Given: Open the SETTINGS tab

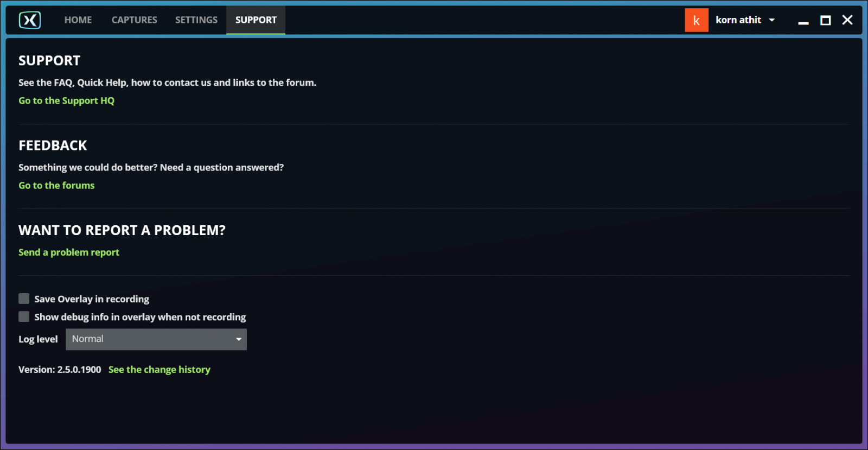Looking at the screenshot, I should coord(196,20).
